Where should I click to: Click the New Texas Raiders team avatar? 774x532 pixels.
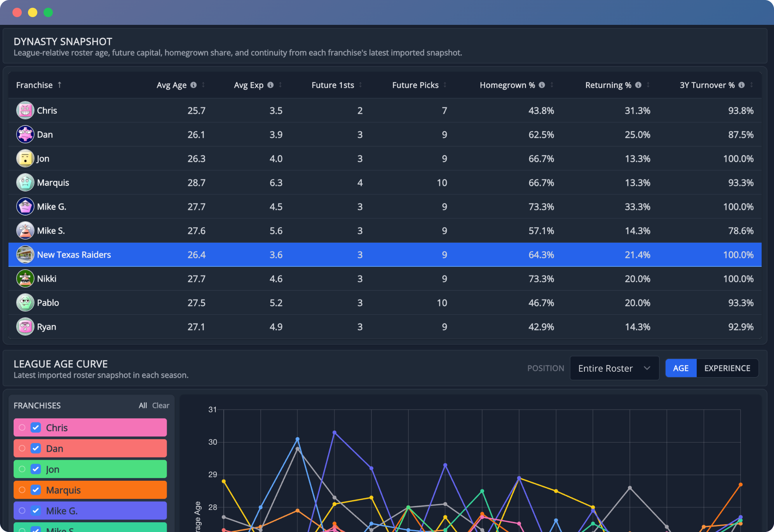click(25, 255)
